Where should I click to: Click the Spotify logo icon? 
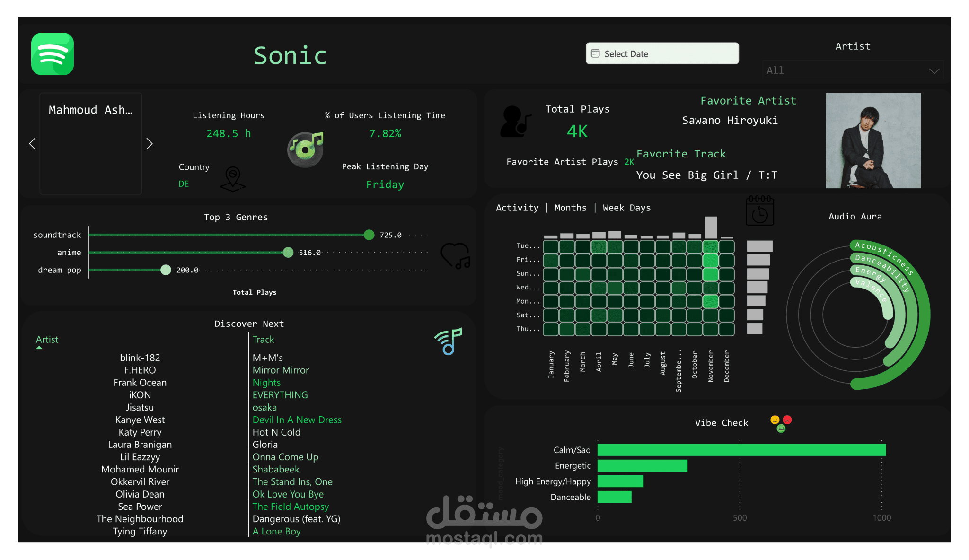click(53, 53)
